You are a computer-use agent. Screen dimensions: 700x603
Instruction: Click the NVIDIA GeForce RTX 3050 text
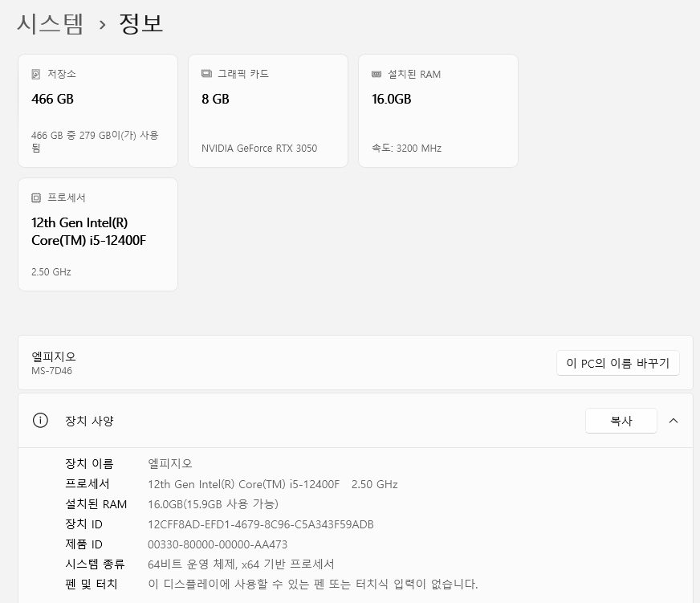click(259, 149)
